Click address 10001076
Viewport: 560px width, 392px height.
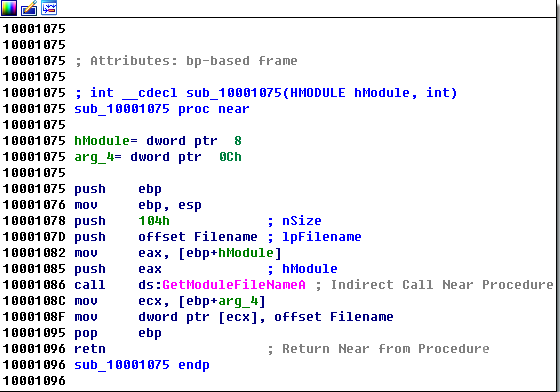(34, 205)
